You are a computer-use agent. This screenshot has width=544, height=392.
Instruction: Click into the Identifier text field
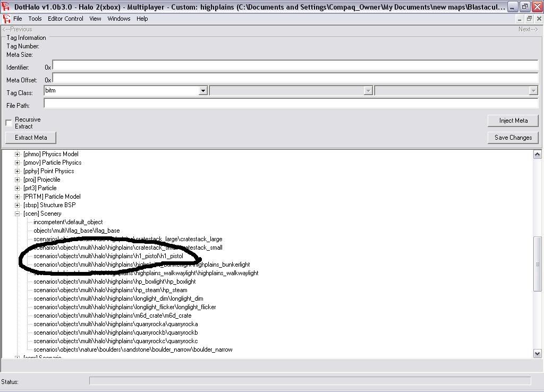click(295, 65)
